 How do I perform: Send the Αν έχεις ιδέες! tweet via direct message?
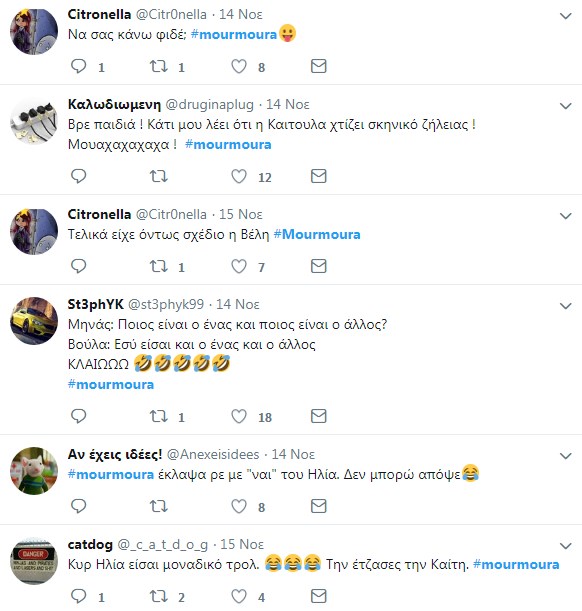(x=318, y=506)
